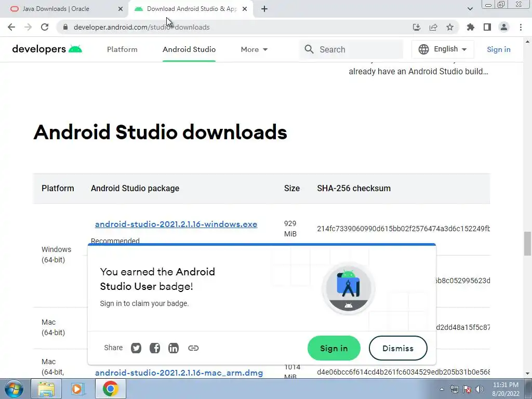Screen dimensions: 532x399
Task: Open the English language dropdown
Action: tap(443, 49)
